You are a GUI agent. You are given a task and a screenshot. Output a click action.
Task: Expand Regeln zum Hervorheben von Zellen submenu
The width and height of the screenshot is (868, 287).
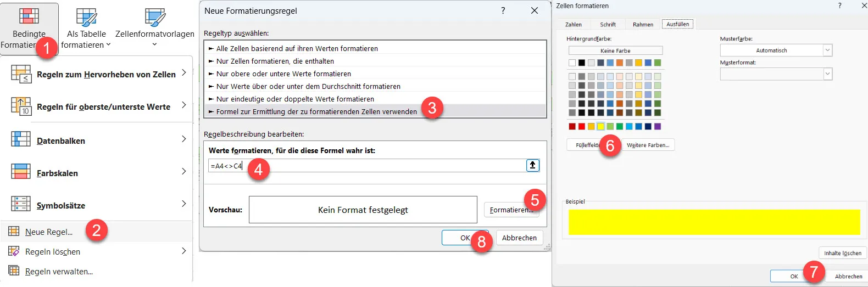click(x=183, y=73)
